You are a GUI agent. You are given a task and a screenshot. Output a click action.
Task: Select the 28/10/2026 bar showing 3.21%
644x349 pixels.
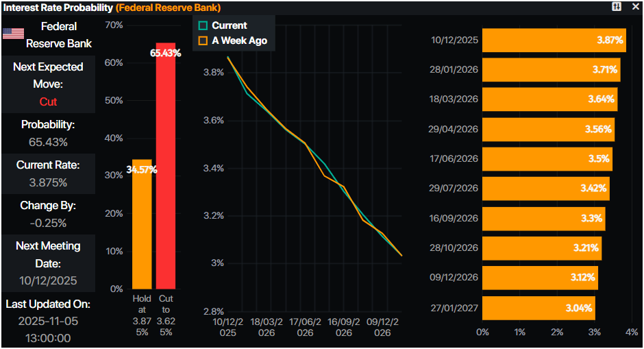point(542,248)
